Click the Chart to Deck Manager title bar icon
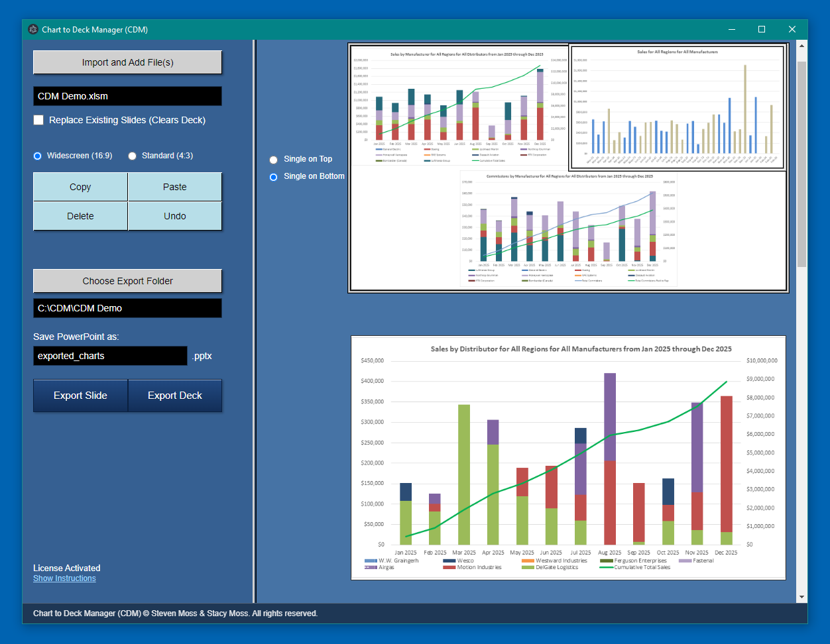The width and height of the screenshot is (830, 644). coord(32,29)
